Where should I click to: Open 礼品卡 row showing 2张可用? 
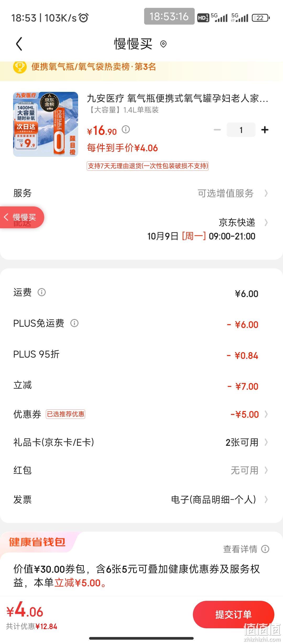tap(141, 442)
